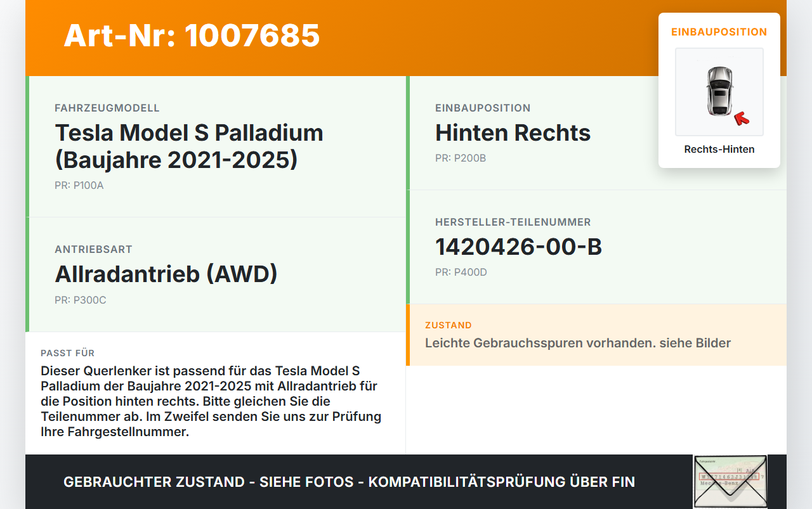Click the Rechts-Hinten caption under the car

(719, 150)
